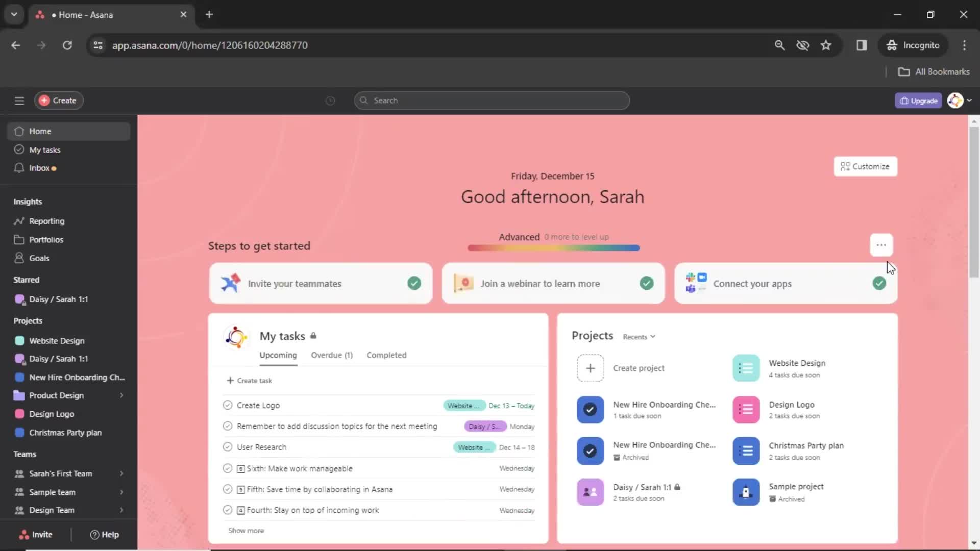Click the Chrome bookmark star icon
This screenshot has width=980, height=551.
click(x=826, y=45)
